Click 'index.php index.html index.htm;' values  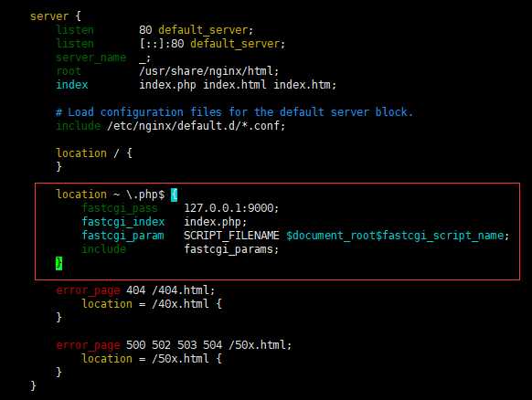click(x=238, y=85)
